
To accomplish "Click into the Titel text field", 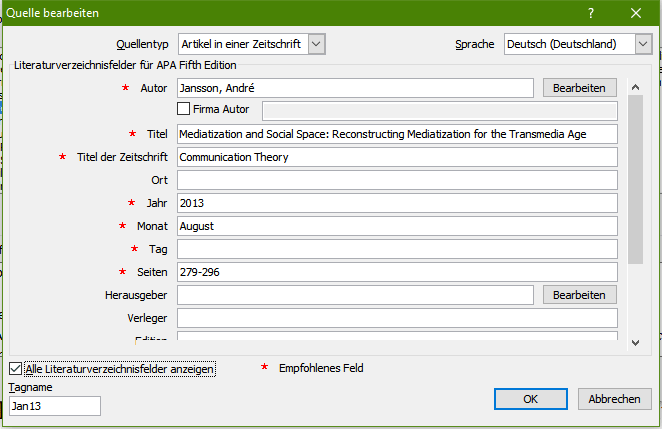I will point(397,133).
